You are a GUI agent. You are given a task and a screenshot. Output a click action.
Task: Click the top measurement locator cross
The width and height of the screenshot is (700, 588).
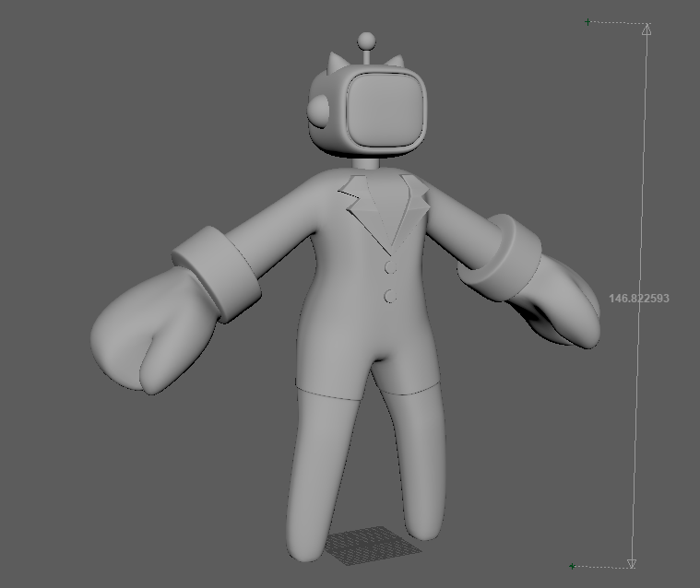(587, 22)
